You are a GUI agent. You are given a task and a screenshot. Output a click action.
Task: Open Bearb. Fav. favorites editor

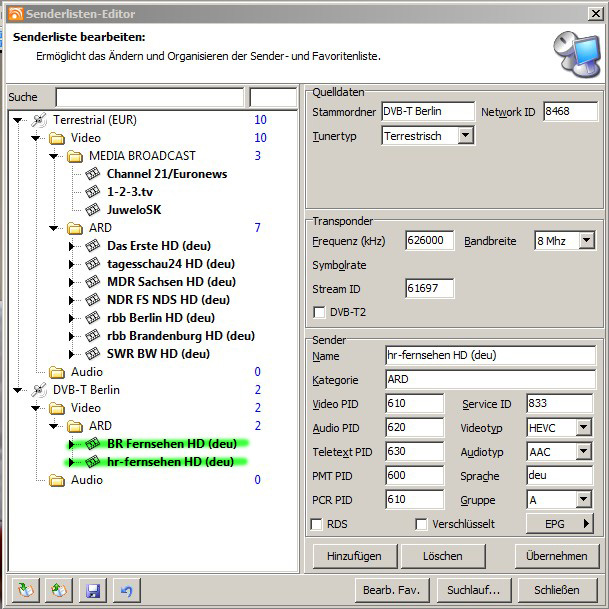tap(392, 590)
